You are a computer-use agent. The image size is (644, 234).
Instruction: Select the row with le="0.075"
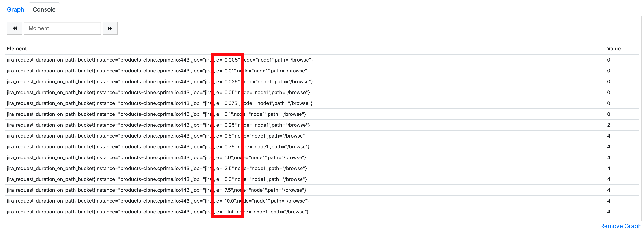[322, 103]
